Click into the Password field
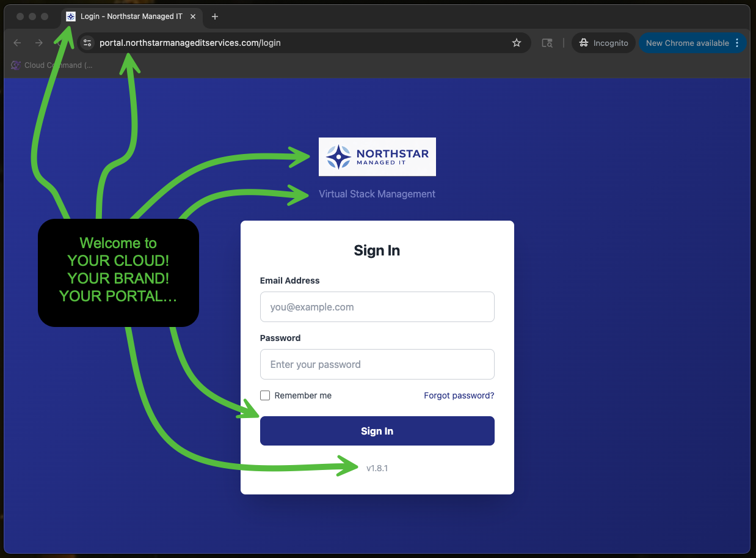The width and height of the screenshot is (756, 558). point(377,364)
